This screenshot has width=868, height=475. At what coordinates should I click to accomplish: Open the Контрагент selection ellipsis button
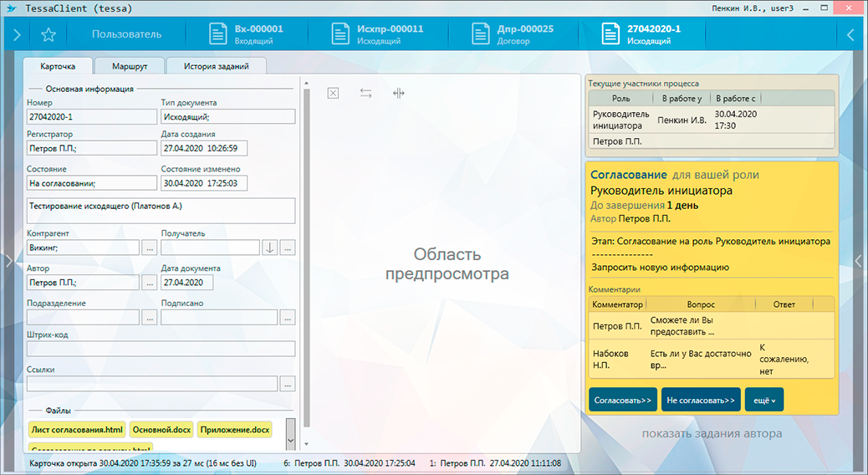pyautogui.click(x=150, y=248)
